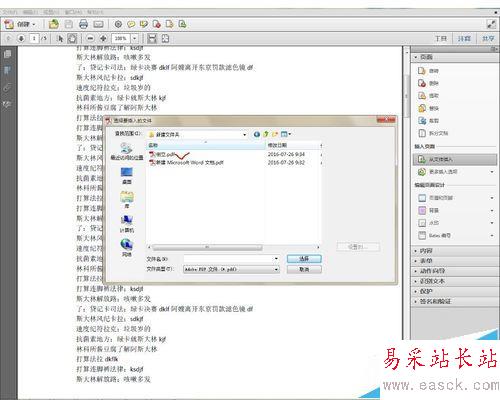Click Split Document in Tools panel
Viewport: 500px width, 400px height.
[x=433, y=133]
